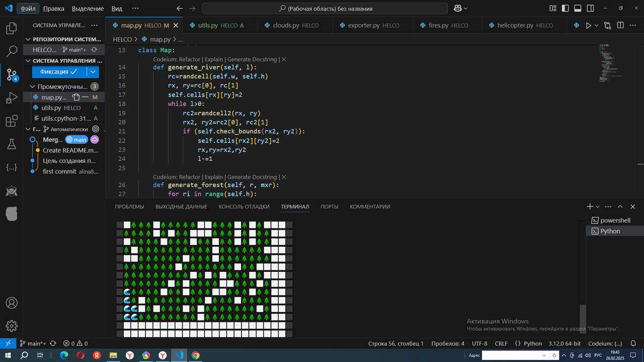Image resolution: width=644 pixels, height=362 pixels.
Task: Switch to the exporter.py editor tab
Action: click(374, 25)
